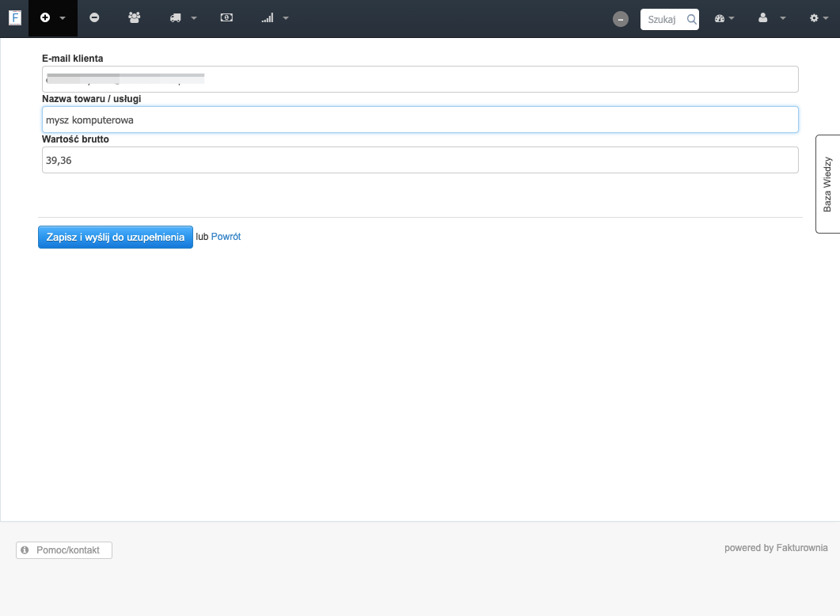Open the Fakturownia home logo
This screenshot has height=616, width=840.
pos(15,17)
